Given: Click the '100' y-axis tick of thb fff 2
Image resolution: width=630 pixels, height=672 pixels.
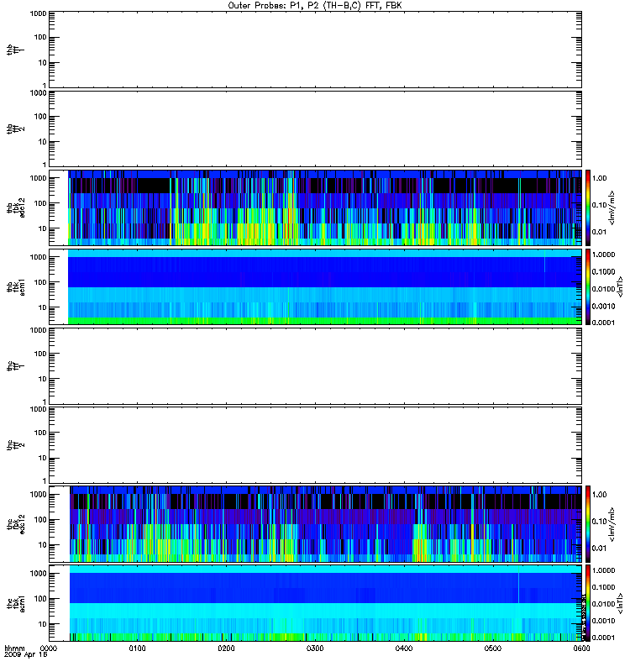Looking at the screenshot, I should (39, 117).
